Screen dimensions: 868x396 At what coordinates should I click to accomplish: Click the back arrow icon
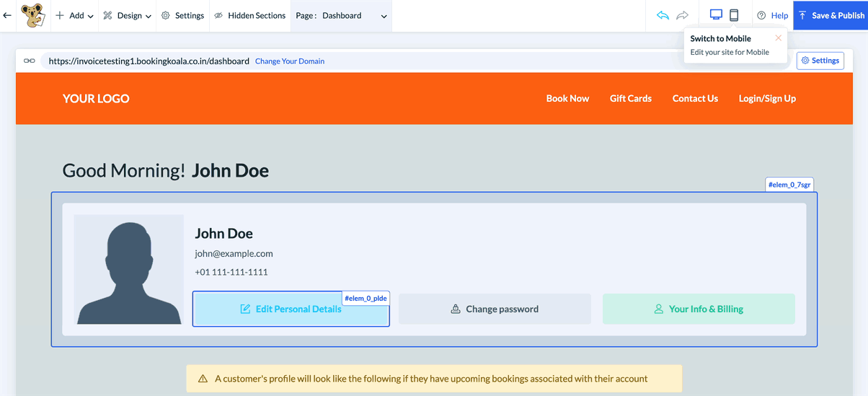(7, 15)
